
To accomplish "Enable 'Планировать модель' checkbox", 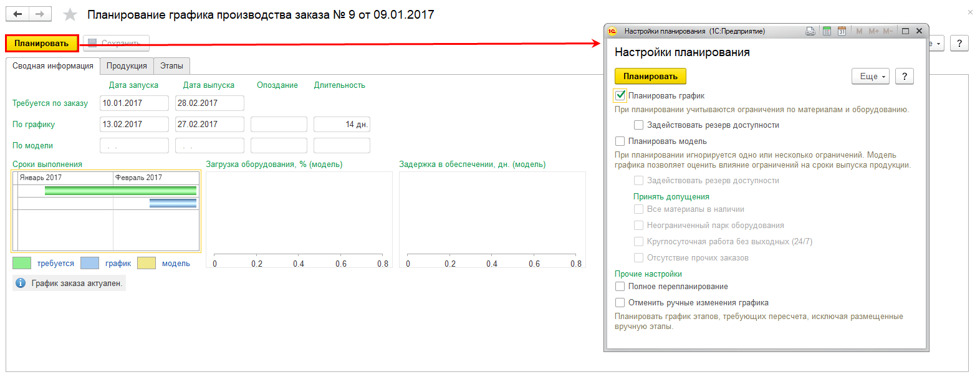I will pos(620,141).
